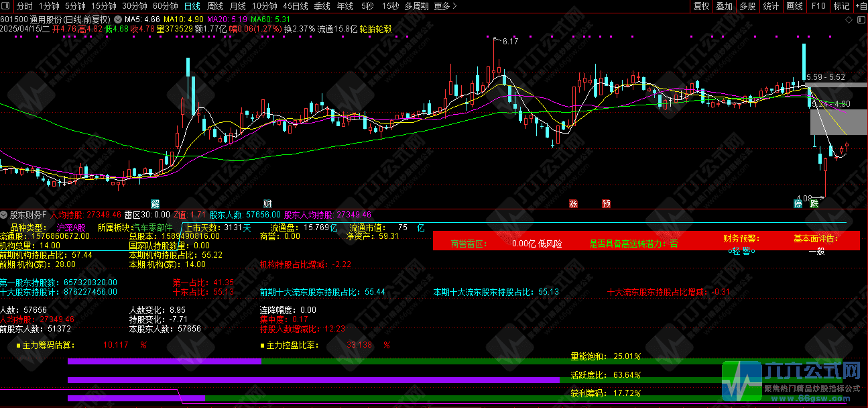Click the green 跌 drop marker on the chart
This screenshot has height=408, width=868.
[x=814, y=204]
